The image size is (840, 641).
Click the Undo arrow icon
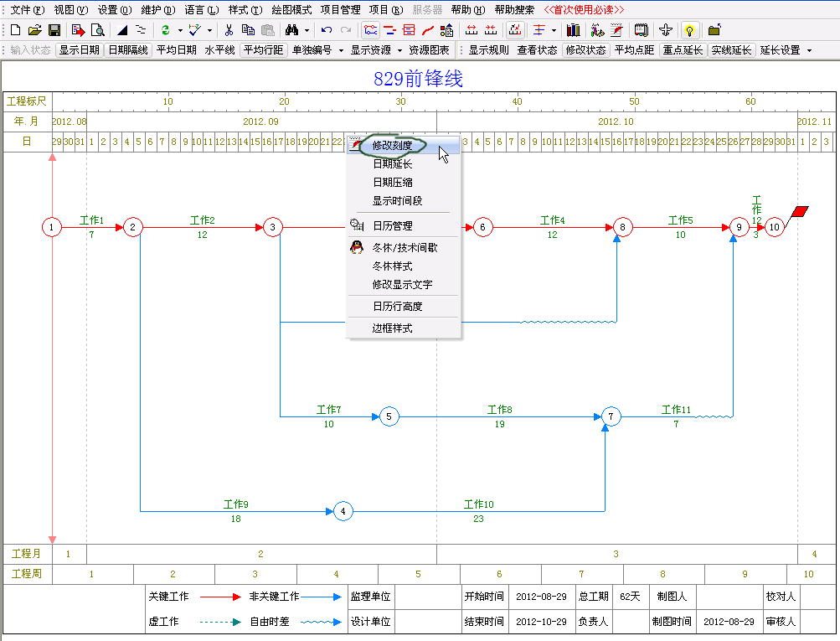tap(327, 30)
